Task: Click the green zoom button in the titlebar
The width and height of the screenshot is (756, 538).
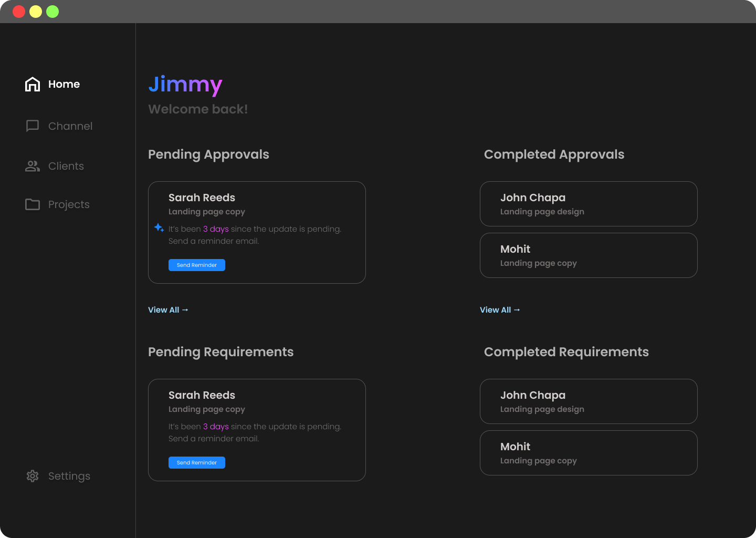Action: point(52,11)
